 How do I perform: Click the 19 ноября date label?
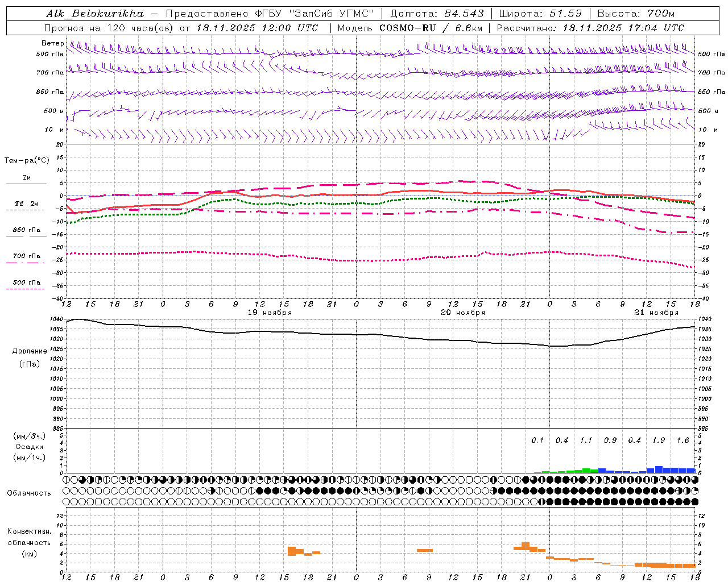pyautogui.click(x=270, y=313)
